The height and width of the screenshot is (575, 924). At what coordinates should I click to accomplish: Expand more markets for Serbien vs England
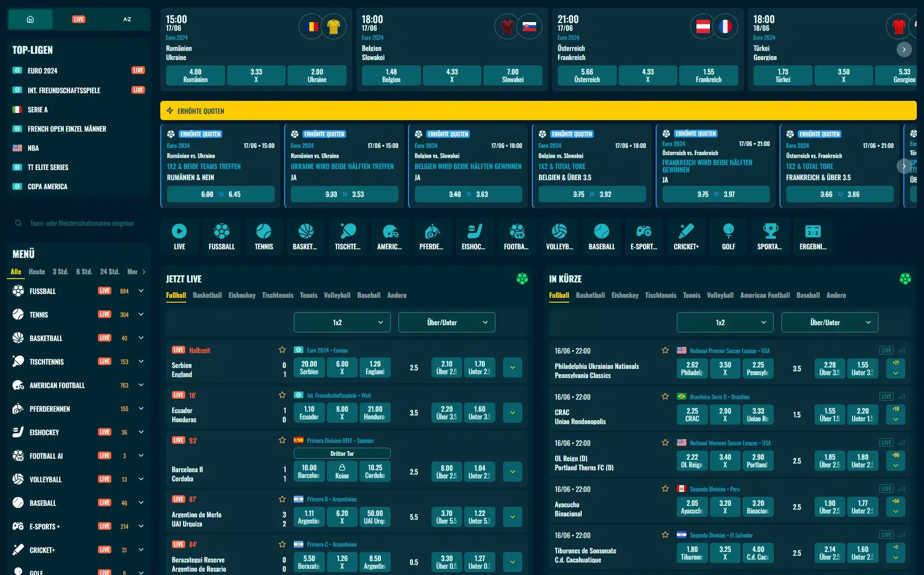click(x=512, y=367)
